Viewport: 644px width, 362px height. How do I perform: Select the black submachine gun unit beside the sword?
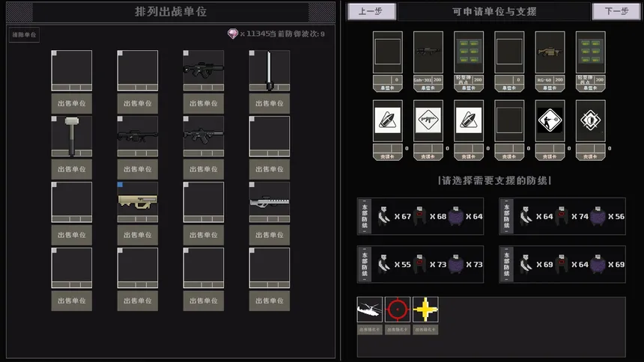click(x=203, y=70)
